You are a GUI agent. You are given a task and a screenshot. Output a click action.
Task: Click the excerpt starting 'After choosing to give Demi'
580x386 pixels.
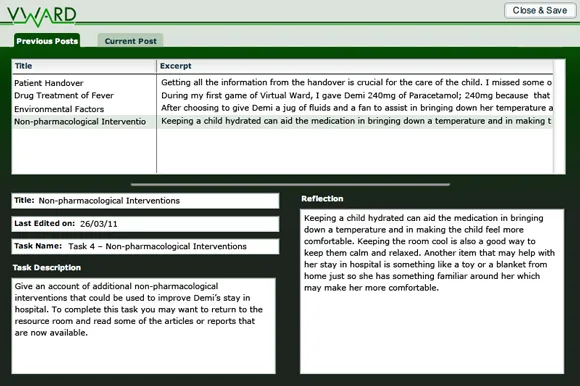pos(357,108)
